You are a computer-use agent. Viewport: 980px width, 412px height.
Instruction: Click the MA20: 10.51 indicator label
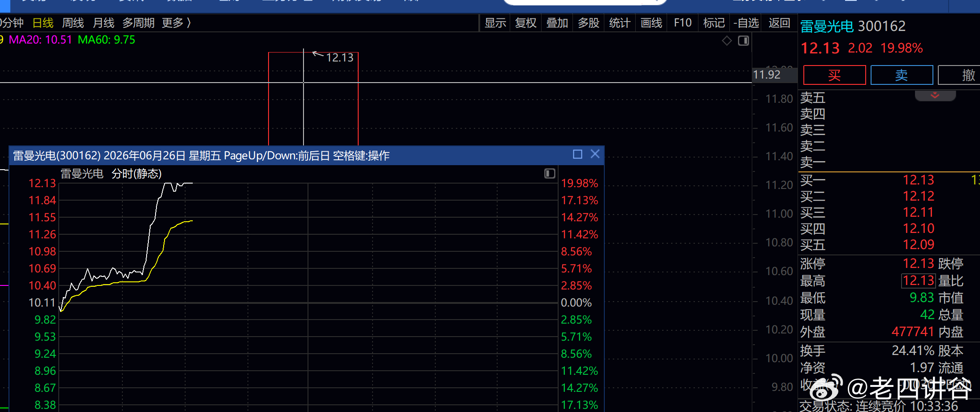point(40,40)
